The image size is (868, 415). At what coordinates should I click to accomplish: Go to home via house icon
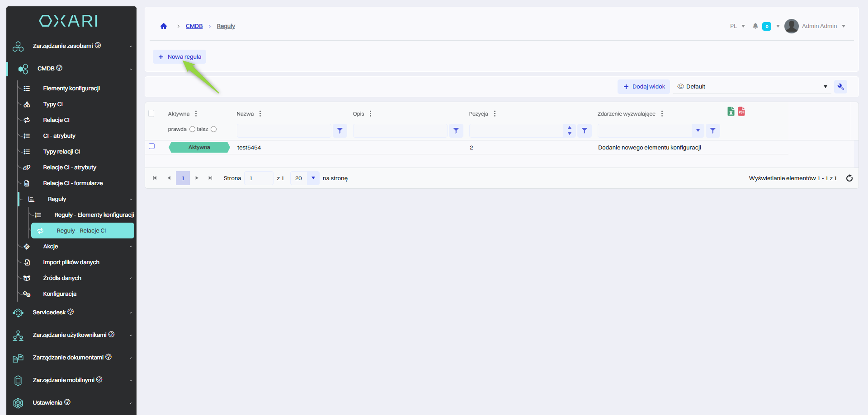tap(164, 26)
